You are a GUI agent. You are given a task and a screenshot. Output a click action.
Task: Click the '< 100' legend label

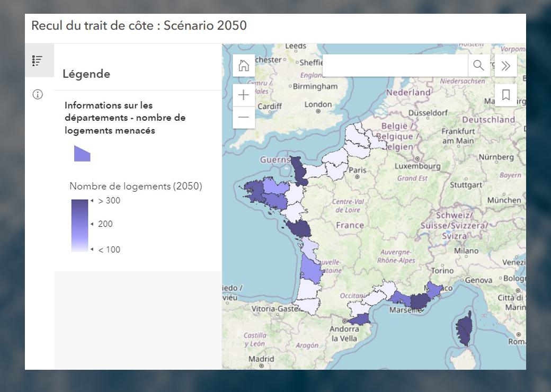coord(109,250)
